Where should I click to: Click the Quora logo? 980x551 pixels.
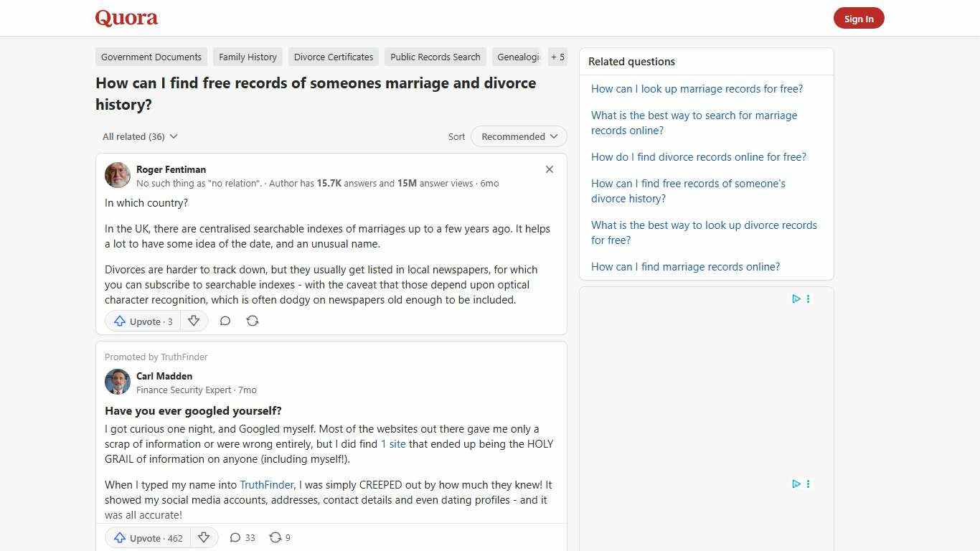coord(126,18)
